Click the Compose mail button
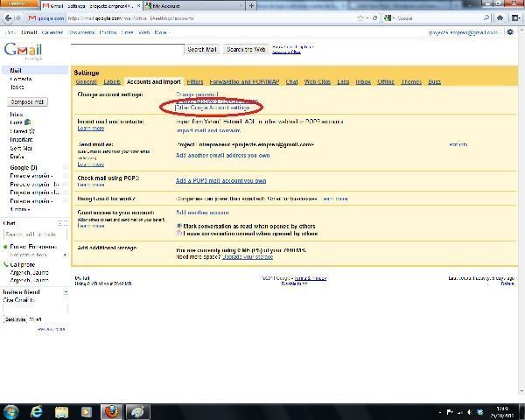Screen dimensions: 525x420 [x=27, y=101]
